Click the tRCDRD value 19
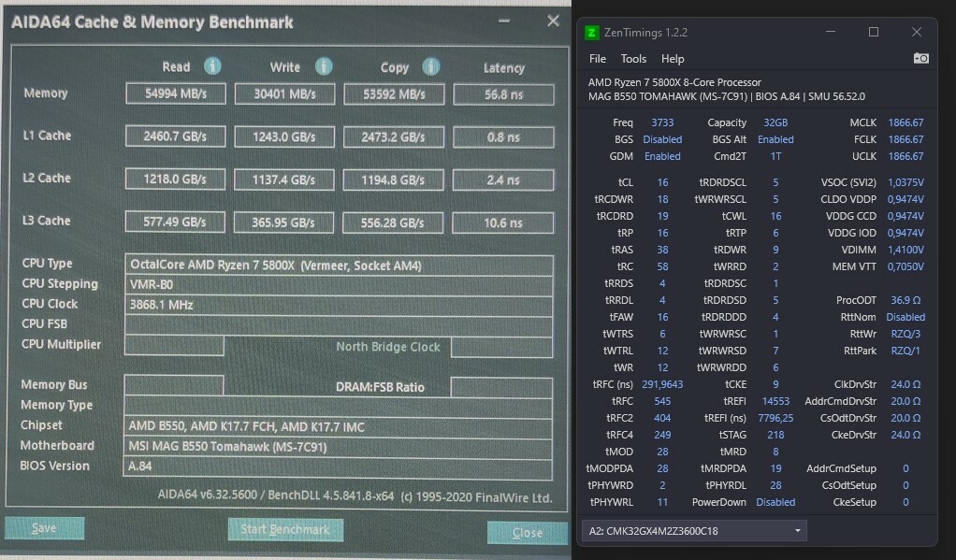Image resolution: width=956 pixels, height=560 pixels. 662,216
